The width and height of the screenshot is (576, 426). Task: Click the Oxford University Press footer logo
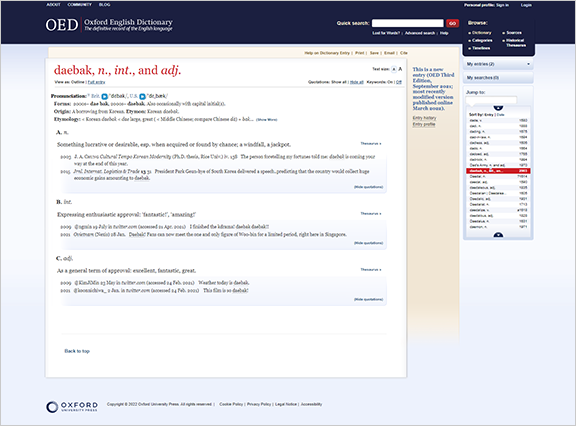click(72, 406)
